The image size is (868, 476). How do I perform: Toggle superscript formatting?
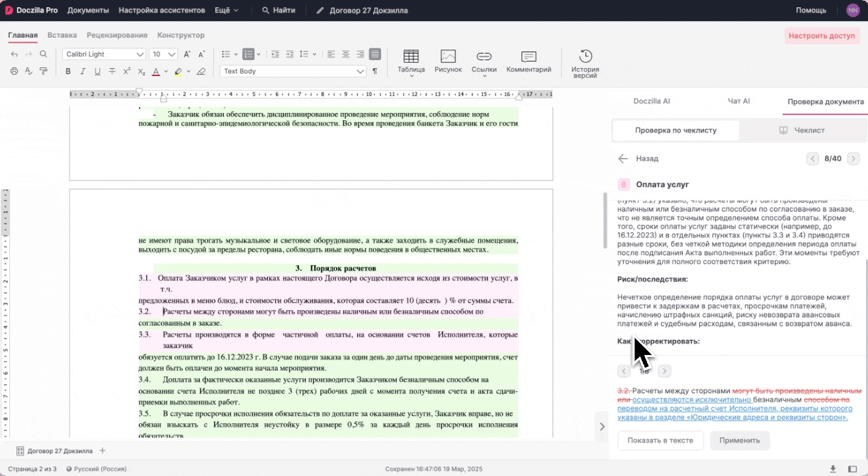pyautogui.click(x=126, y=71)
